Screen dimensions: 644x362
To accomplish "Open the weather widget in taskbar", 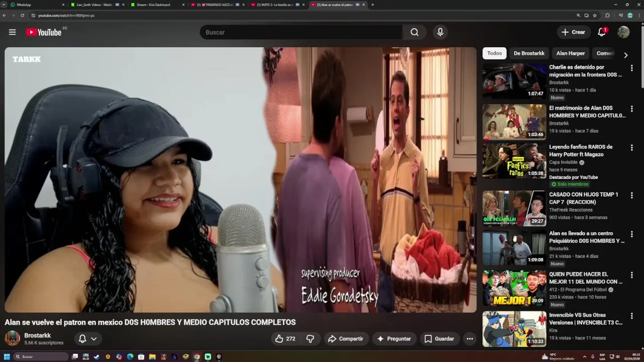I will 559,356.
